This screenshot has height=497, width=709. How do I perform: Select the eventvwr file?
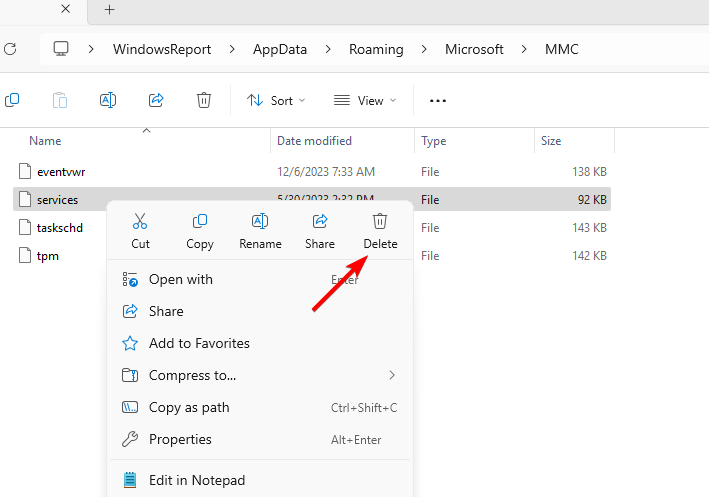(61, 172)
